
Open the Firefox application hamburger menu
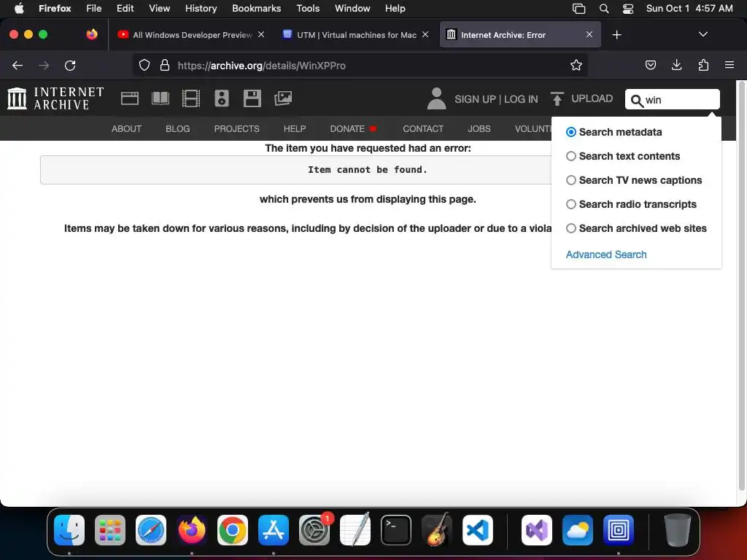(x=729, y=65)
